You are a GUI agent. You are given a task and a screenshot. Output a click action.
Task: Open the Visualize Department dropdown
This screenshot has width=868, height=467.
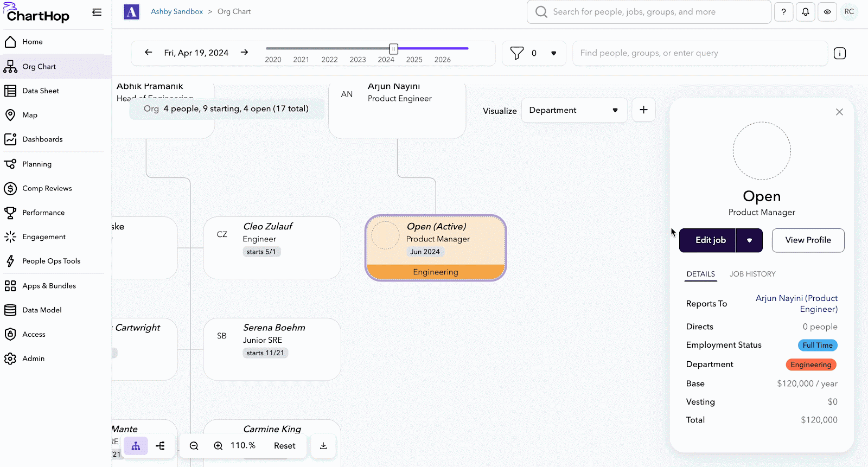coord(573,110)
